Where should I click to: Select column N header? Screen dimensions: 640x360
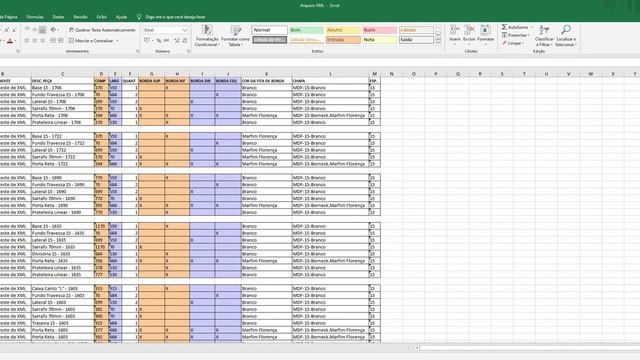click(x=391, y=74)
